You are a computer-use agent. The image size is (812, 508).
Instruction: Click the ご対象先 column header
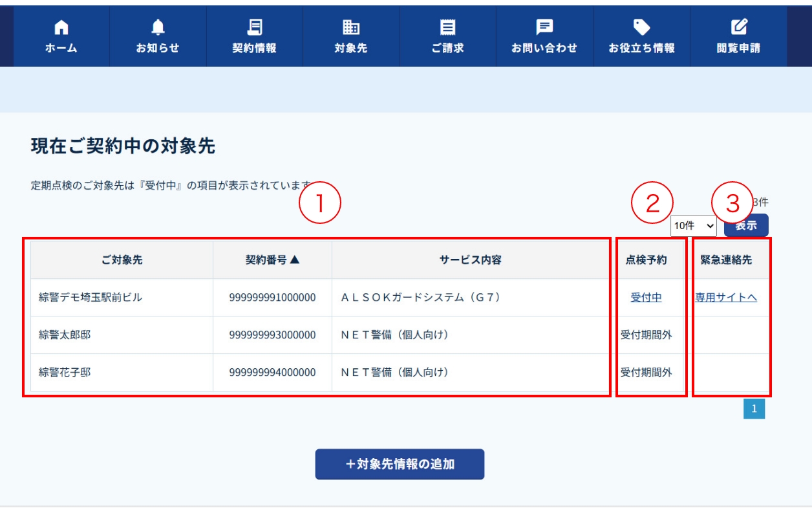point(122,260)
